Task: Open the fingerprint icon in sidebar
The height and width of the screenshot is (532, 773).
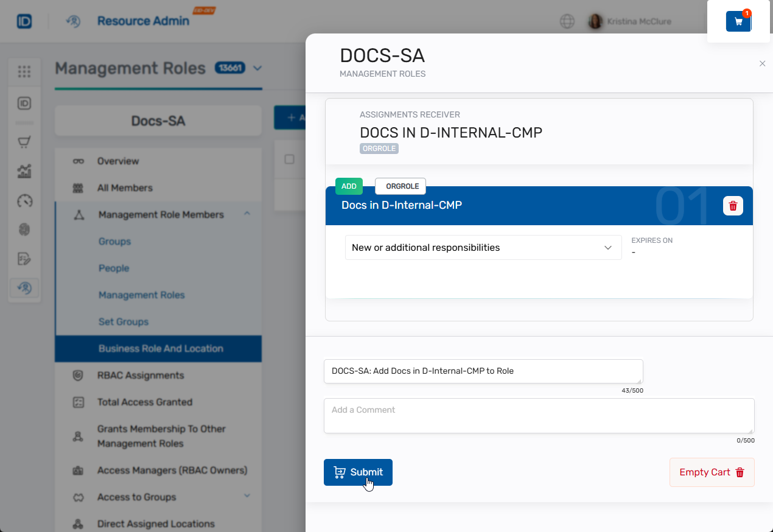Action: tap(24, 229)
